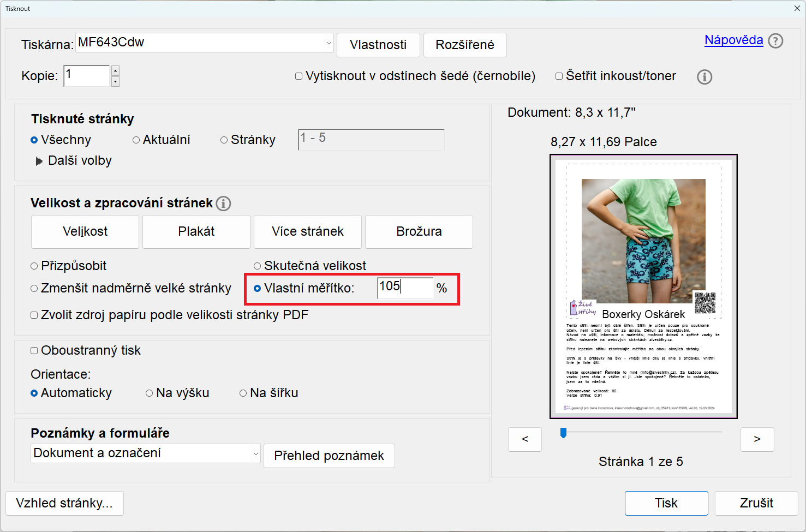Click the Vlastní měřítko percentage field
Image resolution: width=806 pixels, height=532 pixels.
click(x=404, y=288)
